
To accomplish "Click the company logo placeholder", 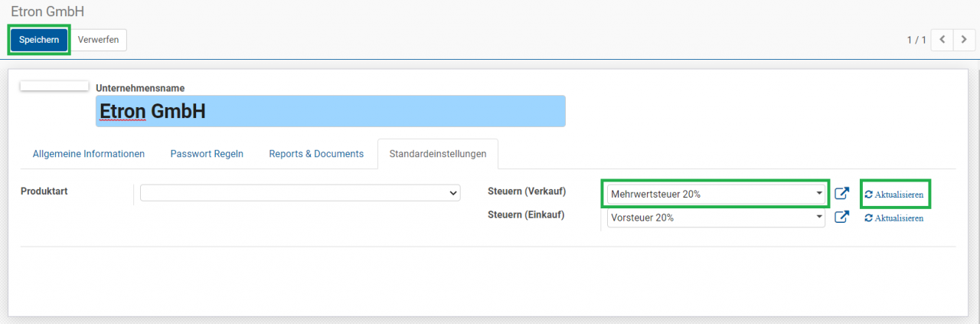I will pos(54,86).
